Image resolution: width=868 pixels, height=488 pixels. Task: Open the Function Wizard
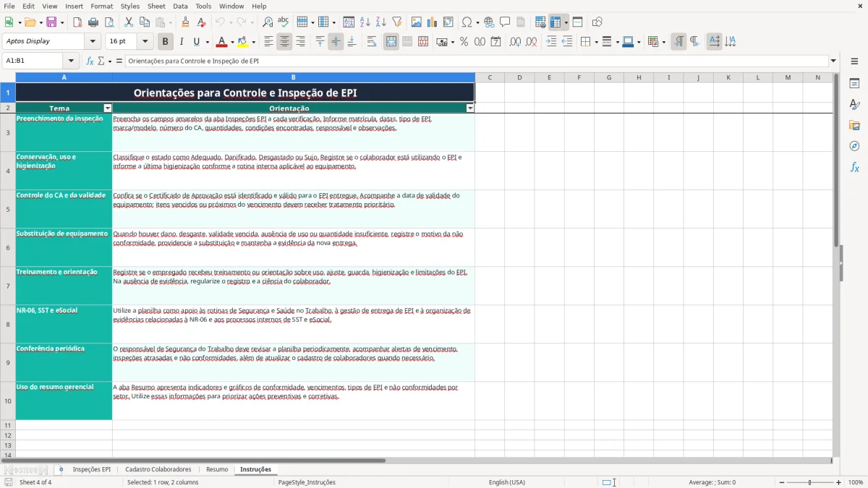point(90,61)
